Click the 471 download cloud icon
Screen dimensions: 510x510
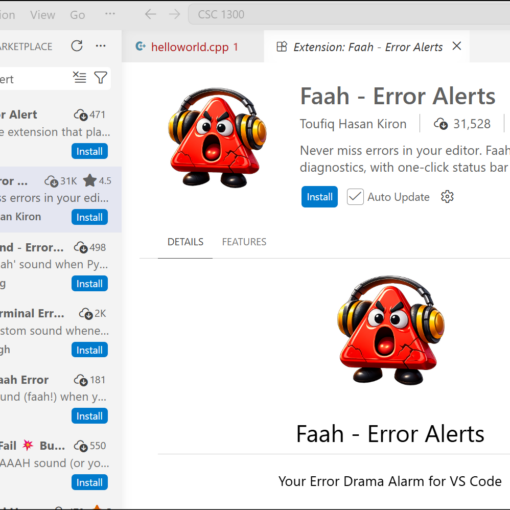[81, 115]
